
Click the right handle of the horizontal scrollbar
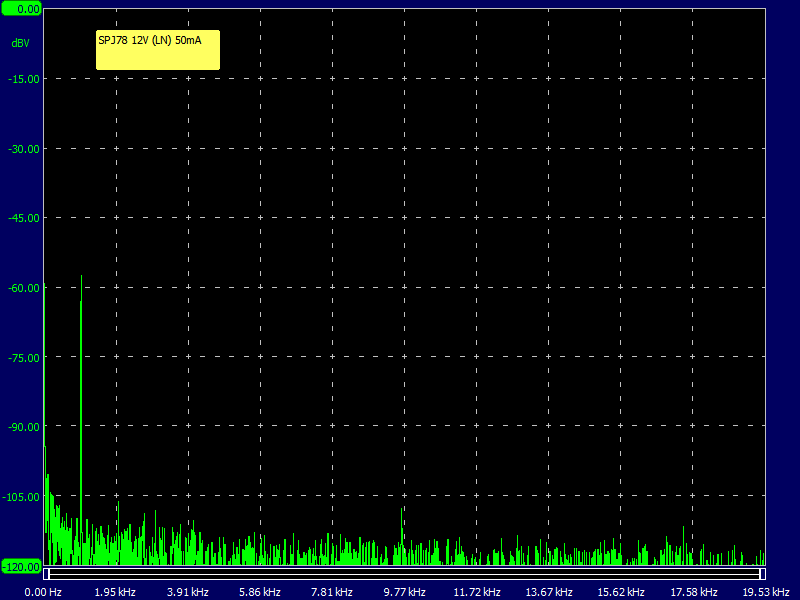coord(763,574)
